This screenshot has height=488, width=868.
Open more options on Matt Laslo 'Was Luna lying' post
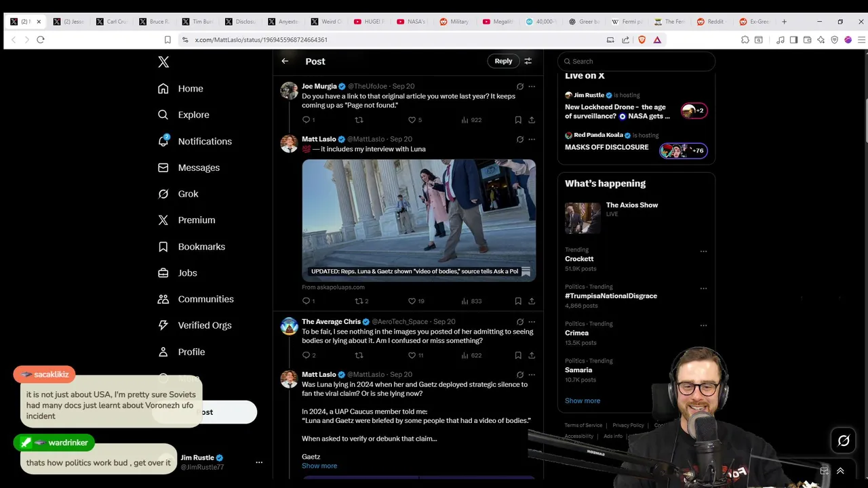(x=532, y=375)
